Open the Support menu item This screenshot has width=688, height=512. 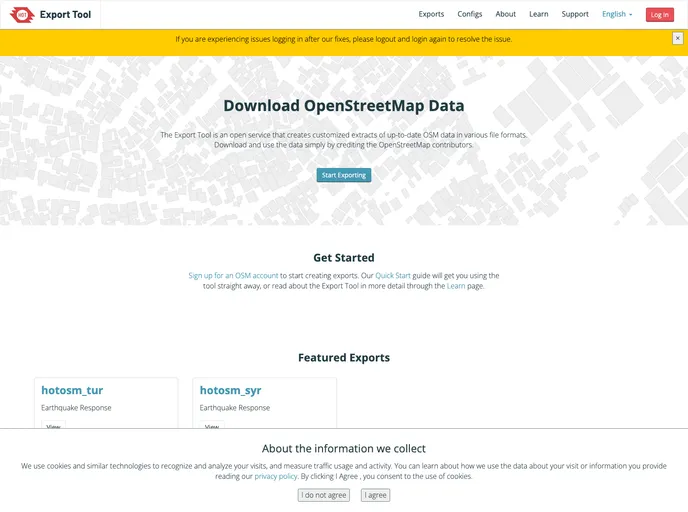(x=575, y=14)
